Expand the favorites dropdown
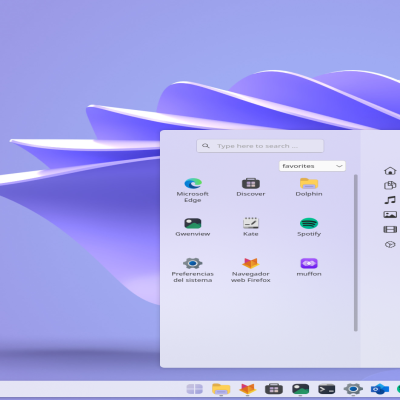The width and height of the screenshot is (400, 400). click(312, 166)
